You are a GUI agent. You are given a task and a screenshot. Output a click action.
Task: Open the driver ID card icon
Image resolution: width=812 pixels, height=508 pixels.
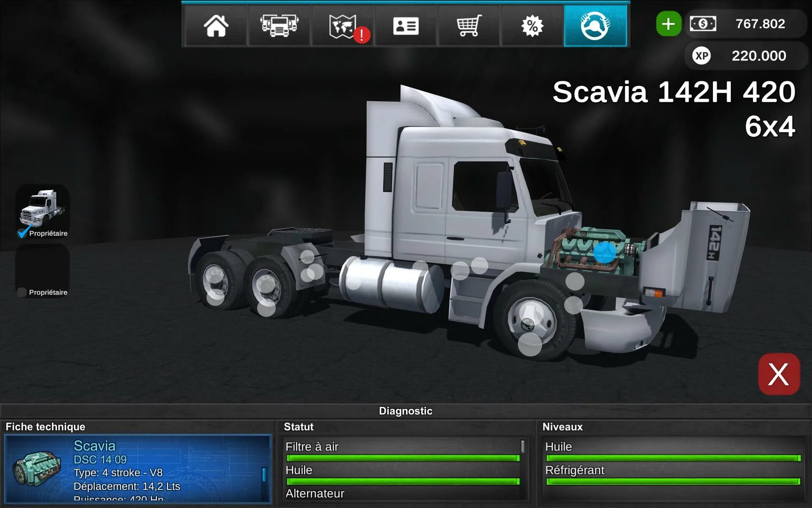point(406,26)
